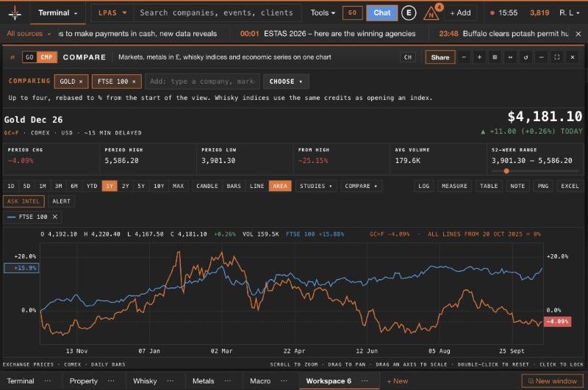
Task: Click the refresh arrow icon in panel toolbar
Action: click(x=526, y=57)
